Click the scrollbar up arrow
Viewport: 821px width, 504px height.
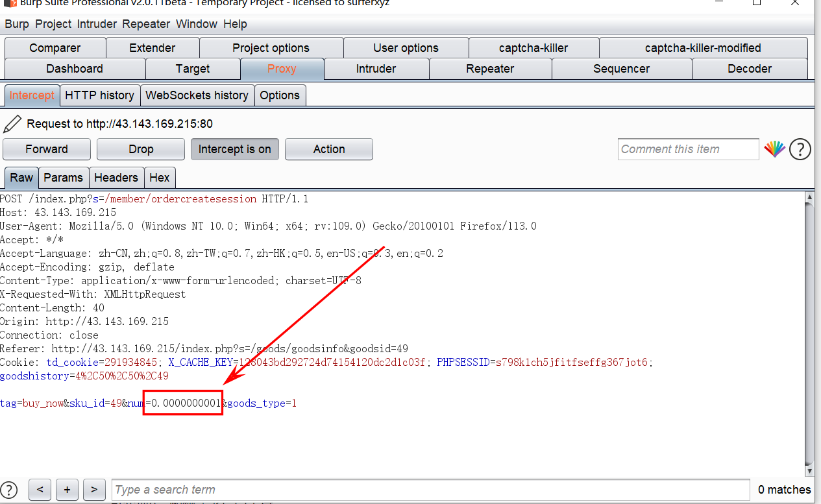809,197
